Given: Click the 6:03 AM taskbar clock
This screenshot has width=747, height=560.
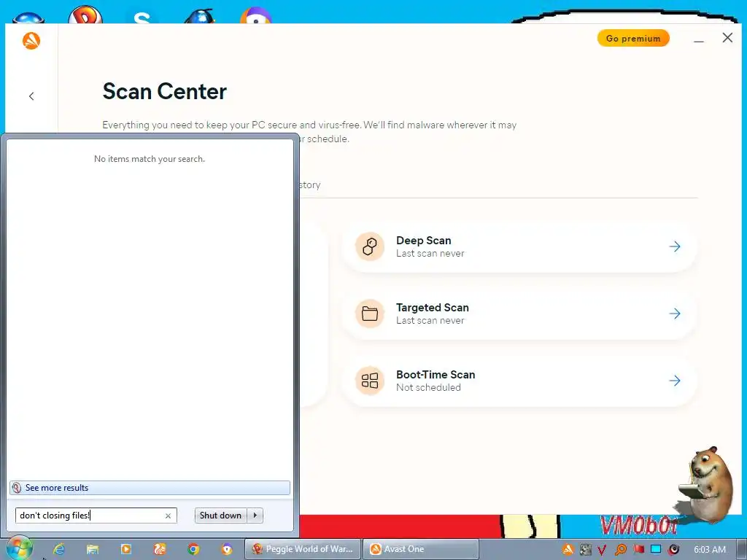Looking at the screenshot, I should (x=709, y=550).
